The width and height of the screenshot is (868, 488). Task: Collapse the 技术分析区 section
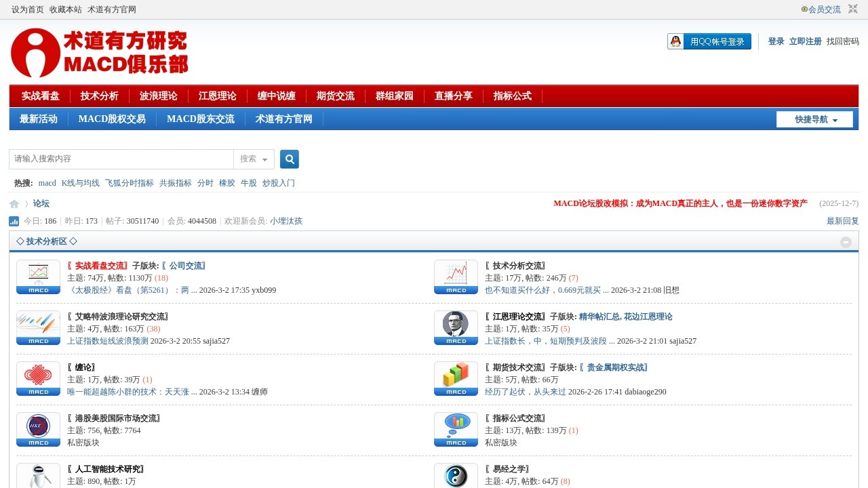point(846,242)
